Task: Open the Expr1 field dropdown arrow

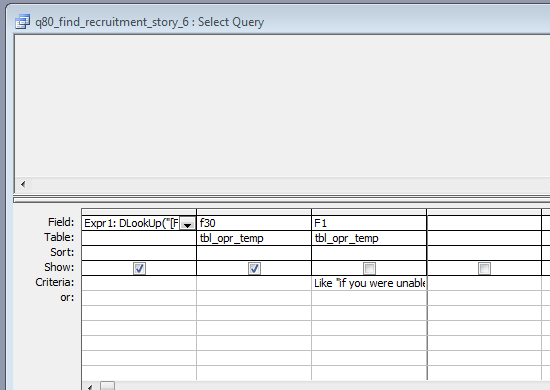Action: (188, 223)
